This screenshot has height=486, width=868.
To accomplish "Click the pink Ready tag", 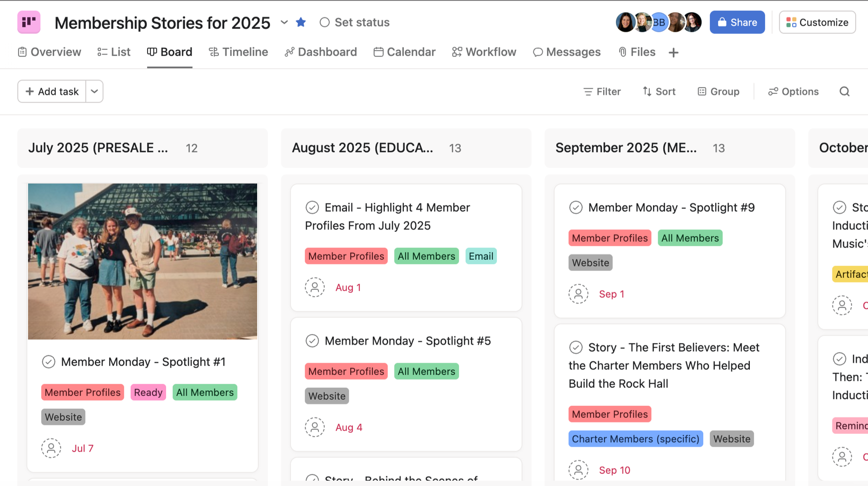I will [x=148, y=393].
